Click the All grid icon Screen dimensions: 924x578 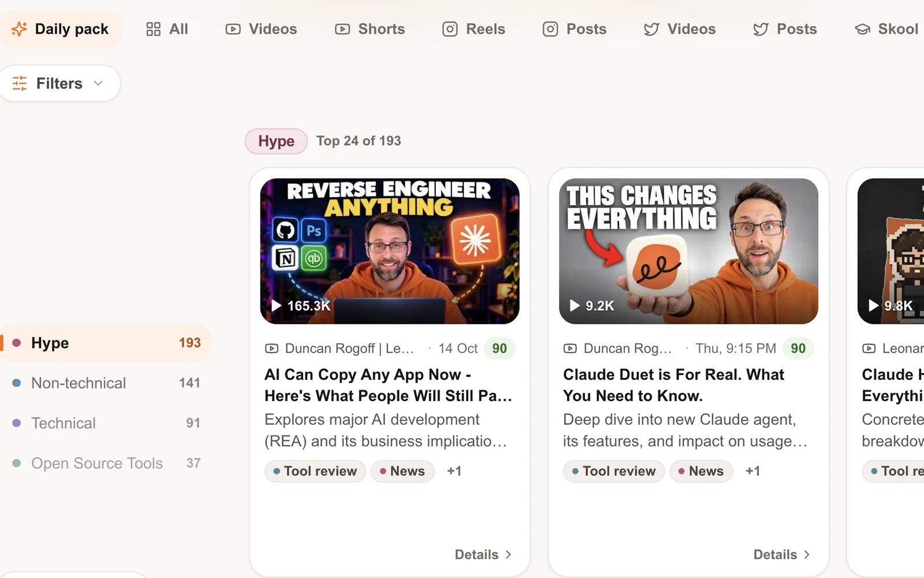(x=154, y=29)
